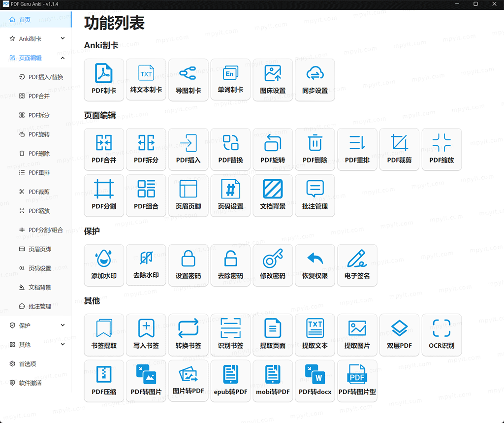Open the PDF压缩 tool
Image resolution: width=504 pixels, height=423 pixels.
[x=104, y=381]
